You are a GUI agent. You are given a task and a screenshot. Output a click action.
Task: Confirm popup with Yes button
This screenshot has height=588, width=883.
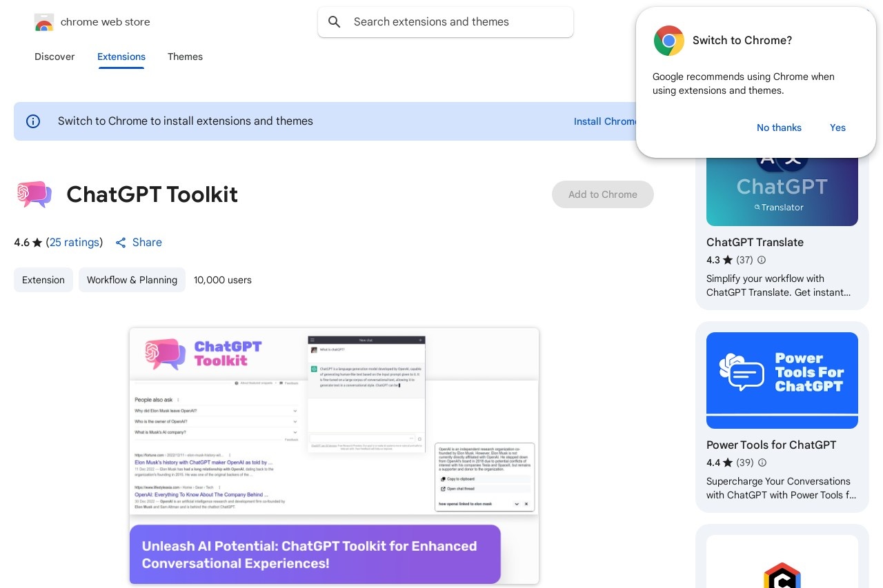(837, 128)
